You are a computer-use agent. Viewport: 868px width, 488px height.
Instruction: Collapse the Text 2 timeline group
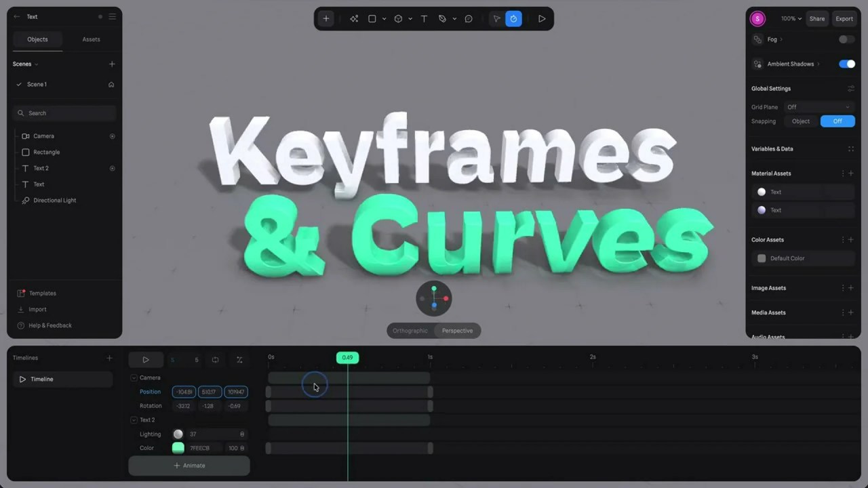tap(134, 420)
